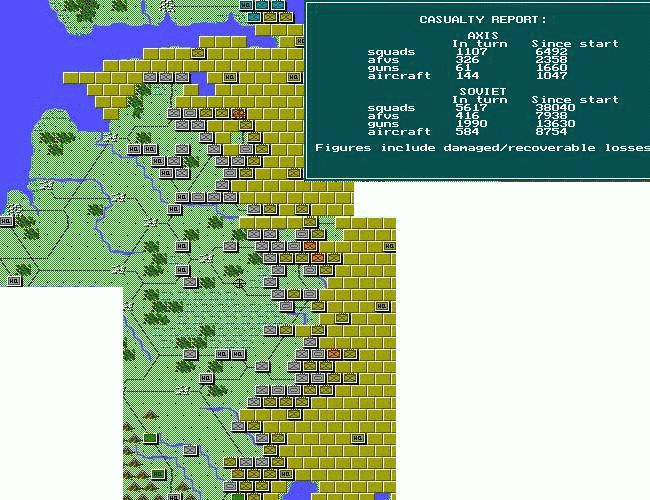
Task: Click the "Since start" column header under AXIS
Action: point(575,44)
